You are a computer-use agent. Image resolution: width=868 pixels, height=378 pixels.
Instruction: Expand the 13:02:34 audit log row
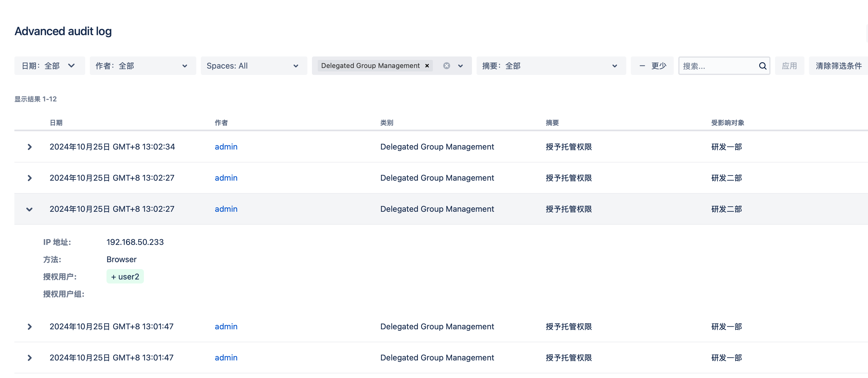pos(30,147)
